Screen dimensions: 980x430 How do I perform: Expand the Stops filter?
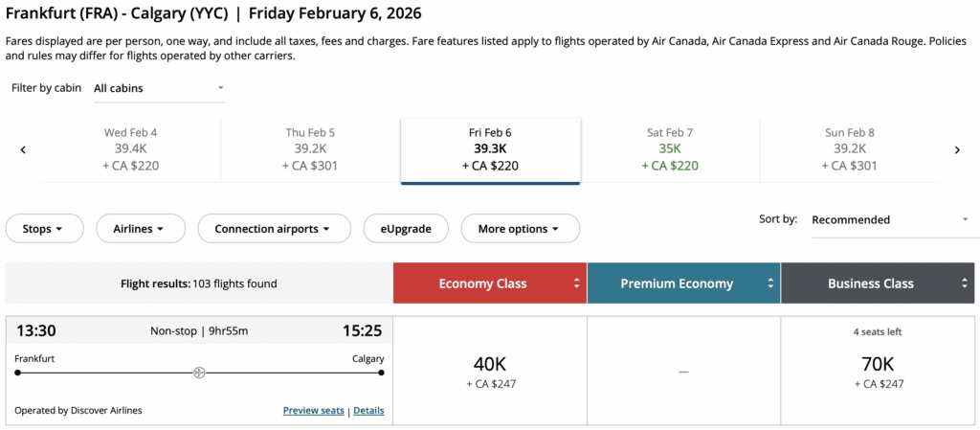[x=43, y=229]
